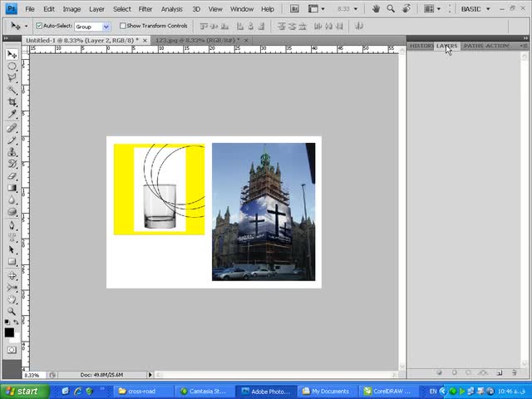532x399 pixels.
Task: Select the Rectangle shape tool
Action: click(x=12, y=261)
